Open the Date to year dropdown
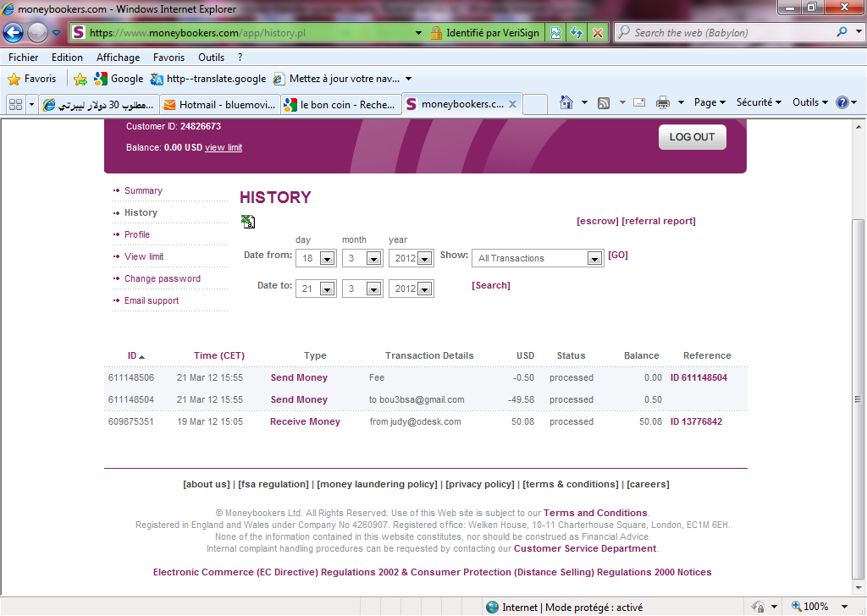Screen dimensions: 867x616 (x=425, y=289)
